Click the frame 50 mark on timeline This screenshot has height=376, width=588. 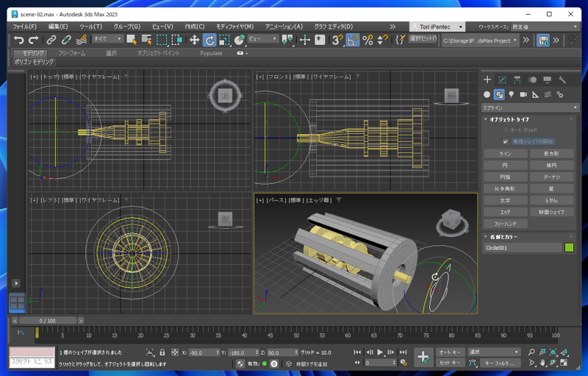tap(296, 335)
